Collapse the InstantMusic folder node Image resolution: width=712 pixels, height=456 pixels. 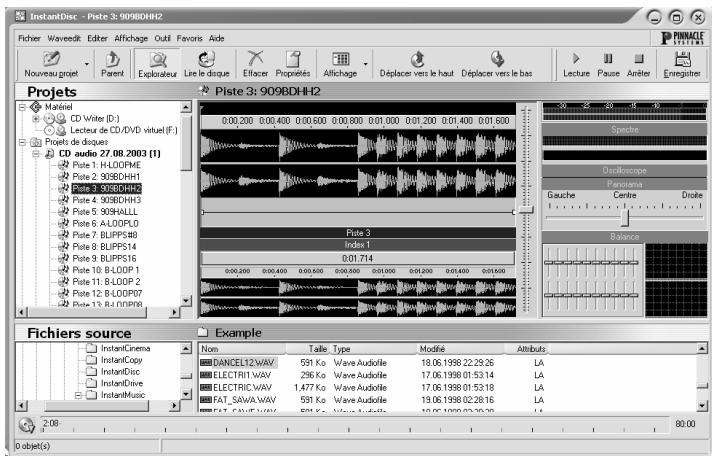pos(78,396)
